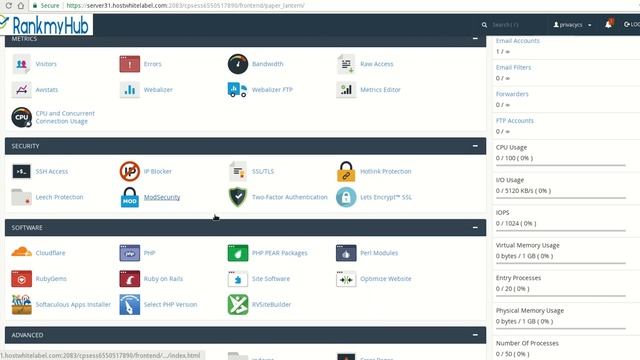640x360 pixels.
Task: Open the Webalizer chart icon
Action: 129,90
